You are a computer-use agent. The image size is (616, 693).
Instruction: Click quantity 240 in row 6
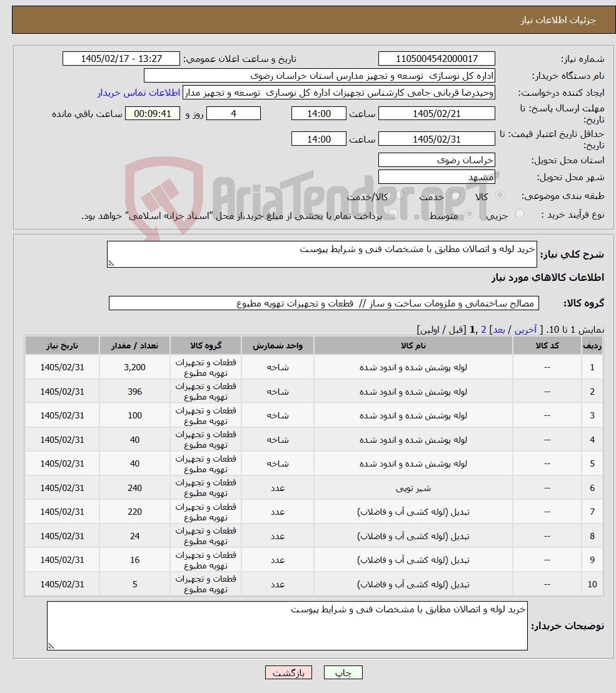click(x=135, y=488)
